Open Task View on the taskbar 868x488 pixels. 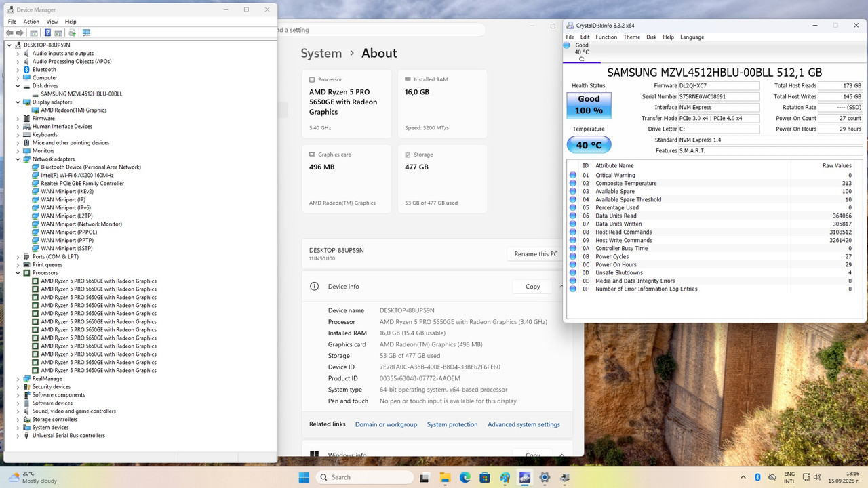pos(425,477)
